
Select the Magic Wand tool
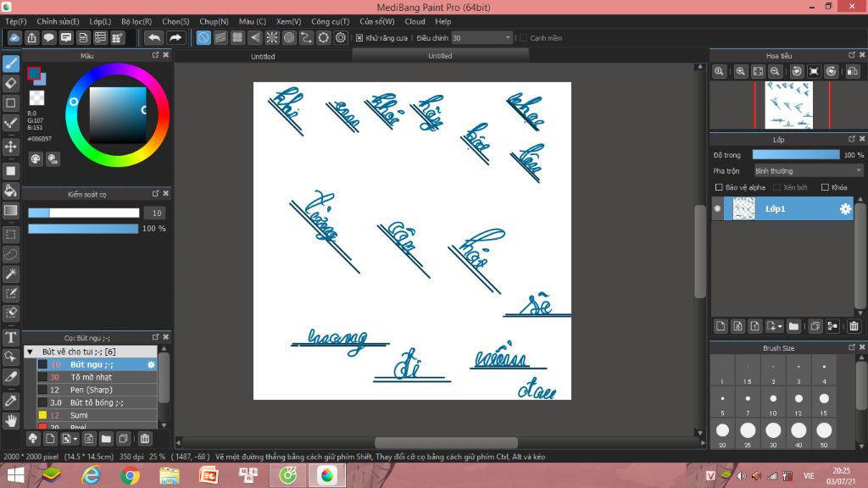(10, 274)
